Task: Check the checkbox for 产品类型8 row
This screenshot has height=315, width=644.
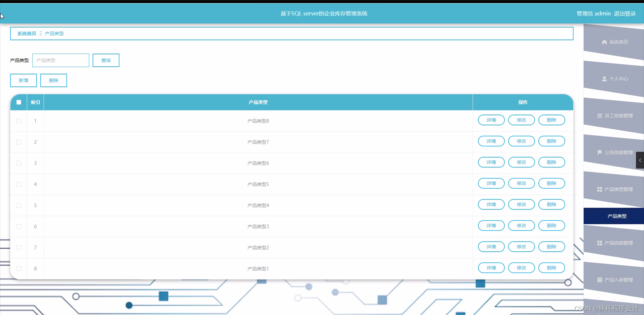Action: 18,121
